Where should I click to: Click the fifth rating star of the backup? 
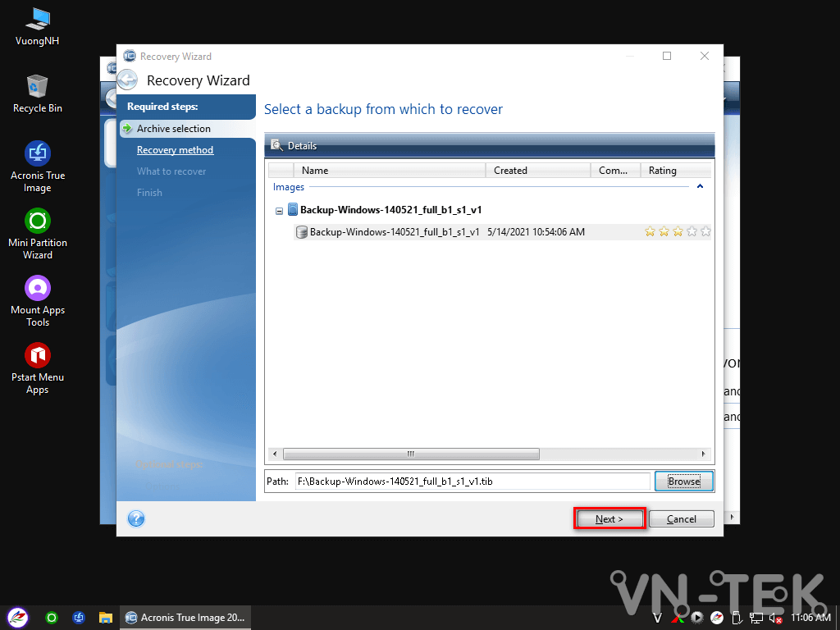coord(705,231)
